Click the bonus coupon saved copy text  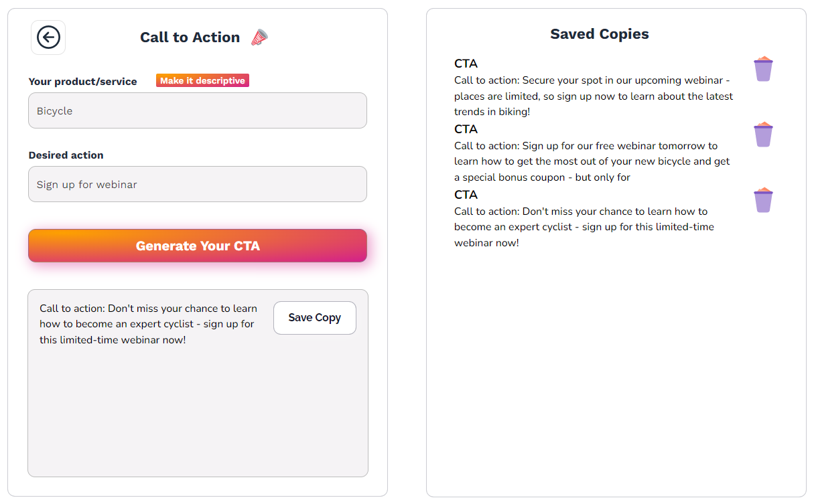pyautogui.click(x=593, y=161)
